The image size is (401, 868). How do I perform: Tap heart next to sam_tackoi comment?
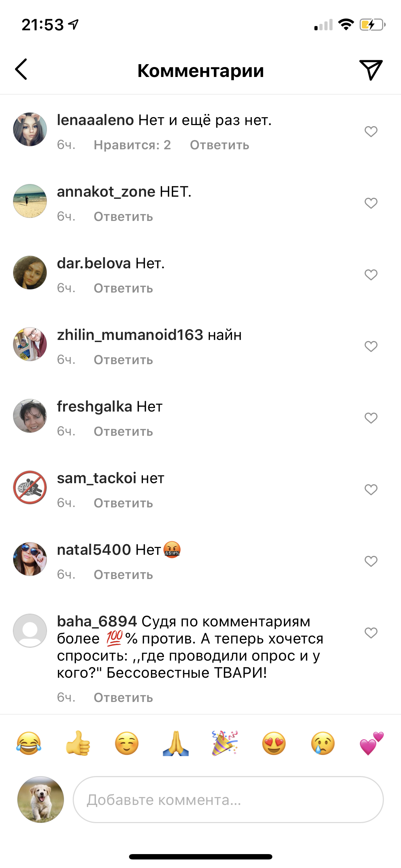371,490
